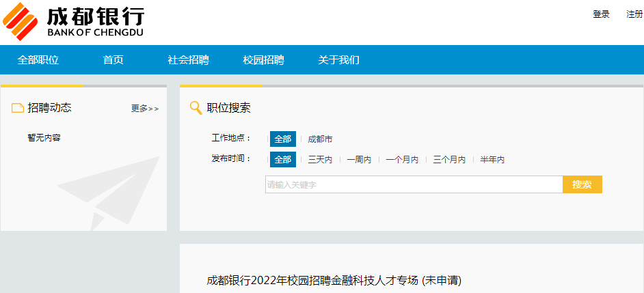Click the 招聘动态 heading text
644x293 pixels.
coord(49,108)
